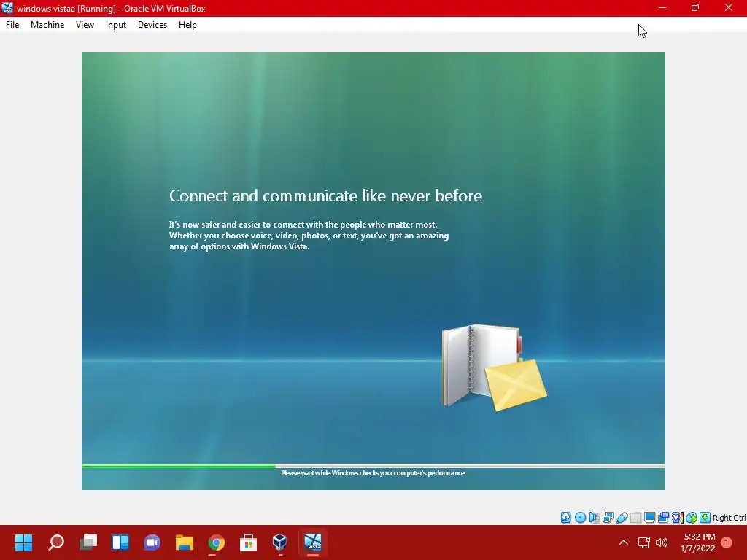747x560 pixels.
Task: Click the 'Connect and communicate like never before' heading
Action: [325, 195]
